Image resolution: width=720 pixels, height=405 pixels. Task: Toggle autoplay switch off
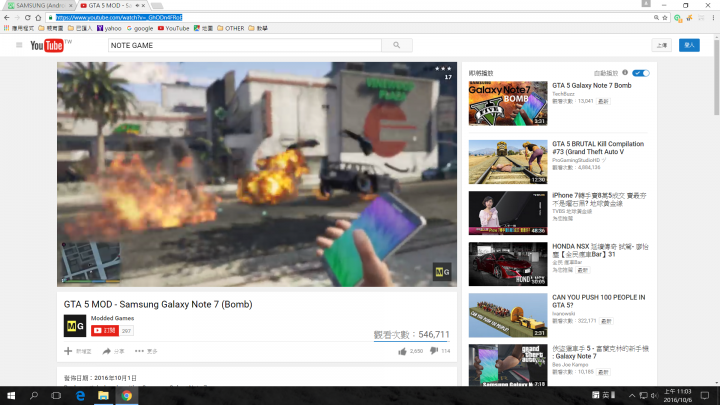tap(641, 73)
